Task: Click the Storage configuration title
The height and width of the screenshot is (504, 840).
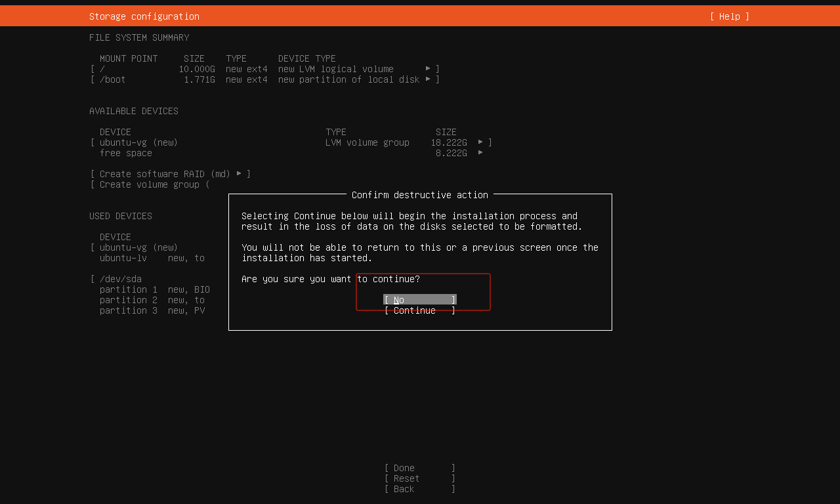Action: pos(144,16)
